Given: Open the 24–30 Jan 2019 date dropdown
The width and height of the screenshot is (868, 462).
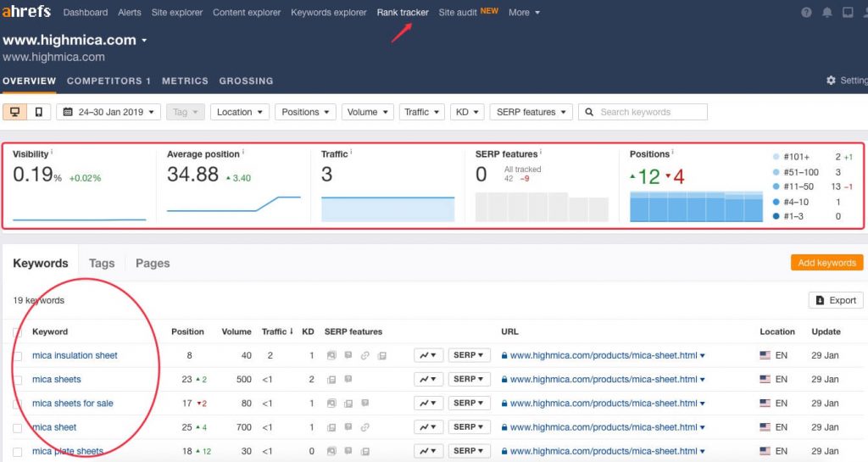Looking at the screenshot, I should click(x=108, y=112).
